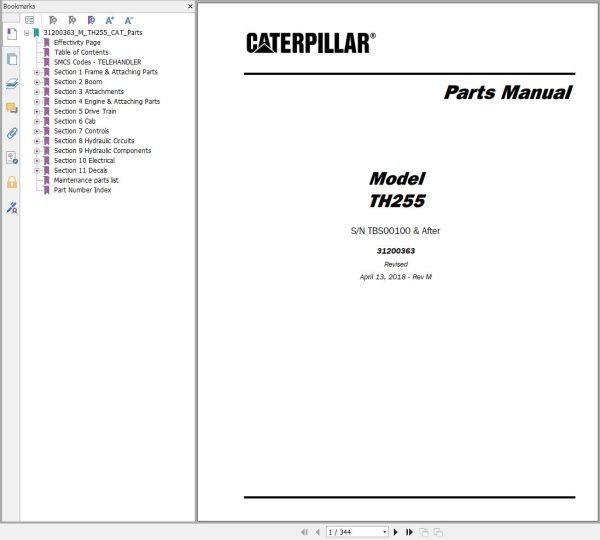Select the Section 6 Cab label

coord(75,121)
